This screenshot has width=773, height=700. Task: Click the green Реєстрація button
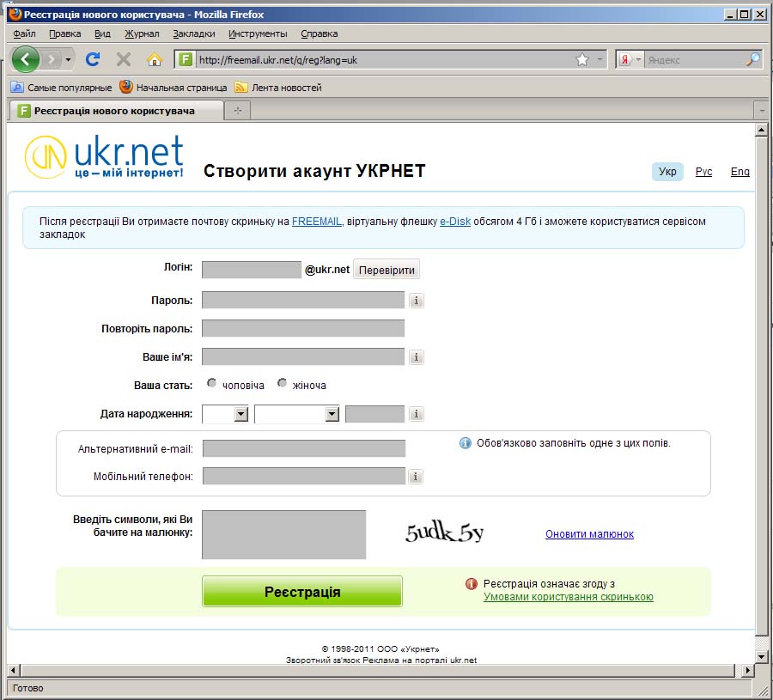(302, 592)
